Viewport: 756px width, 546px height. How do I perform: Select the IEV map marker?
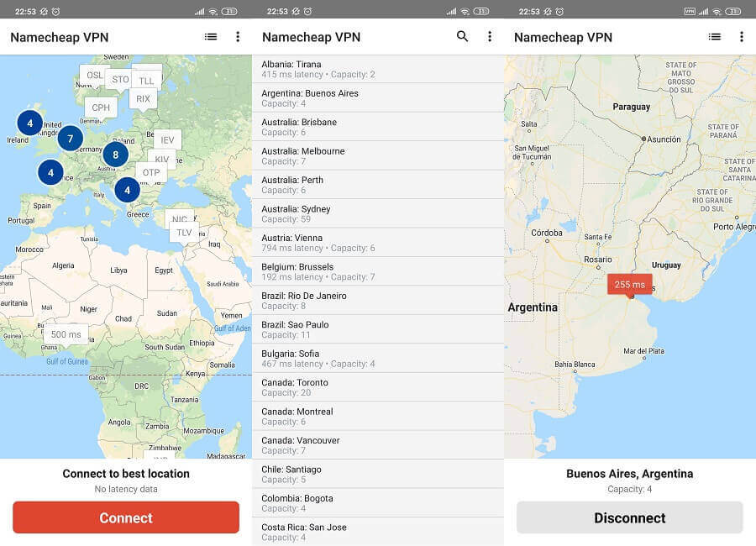(167, 140)
